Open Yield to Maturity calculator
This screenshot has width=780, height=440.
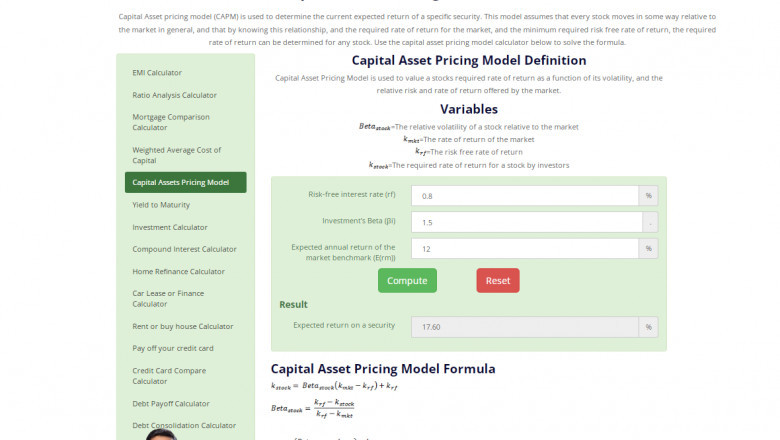click(x=161, y=204)
